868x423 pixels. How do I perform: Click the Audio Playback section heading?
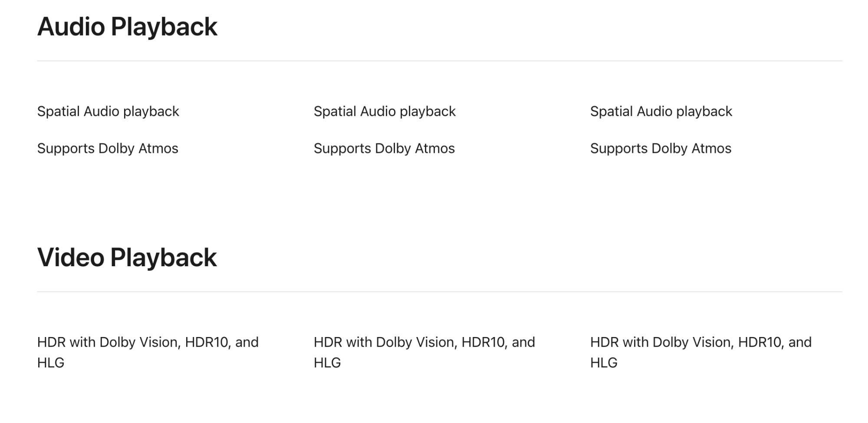point(127,27)
